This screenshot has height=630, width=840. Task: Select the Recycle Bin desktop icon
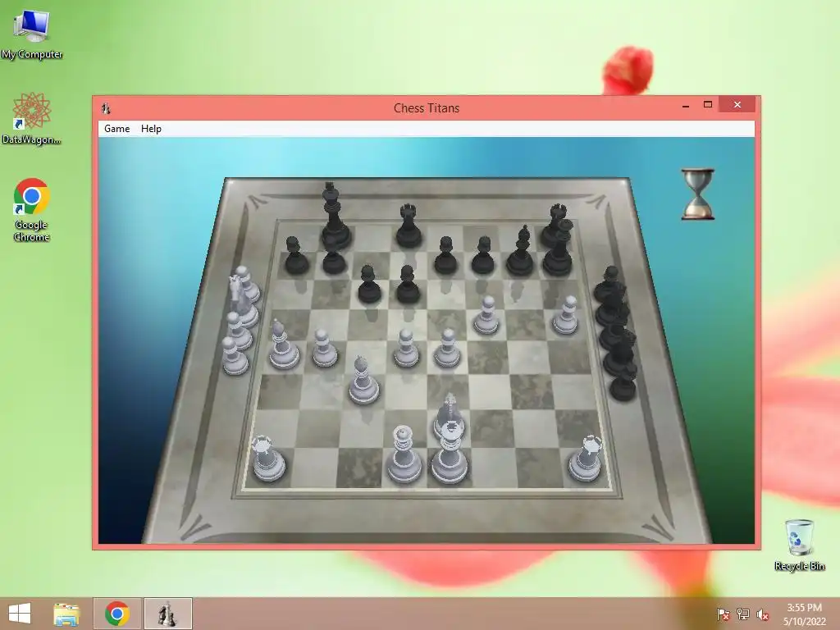click(x=799, y=545)
